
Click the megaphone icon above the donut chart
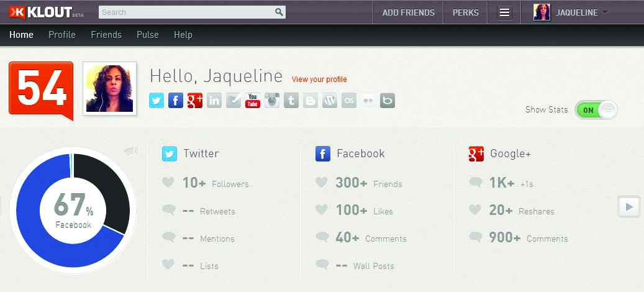130,152
